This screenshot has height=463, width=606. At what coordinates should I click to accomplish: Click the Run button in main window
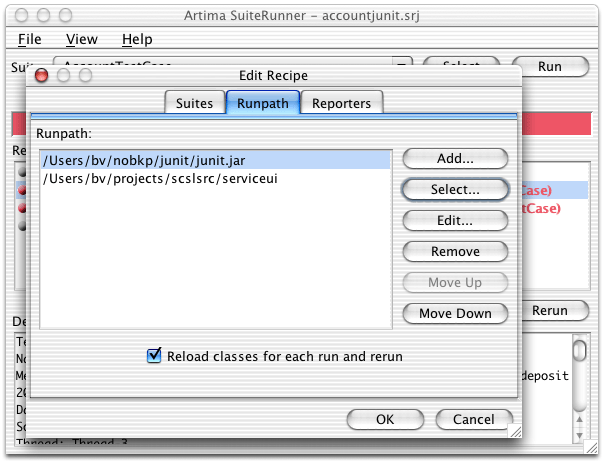[x=550, y=66]
